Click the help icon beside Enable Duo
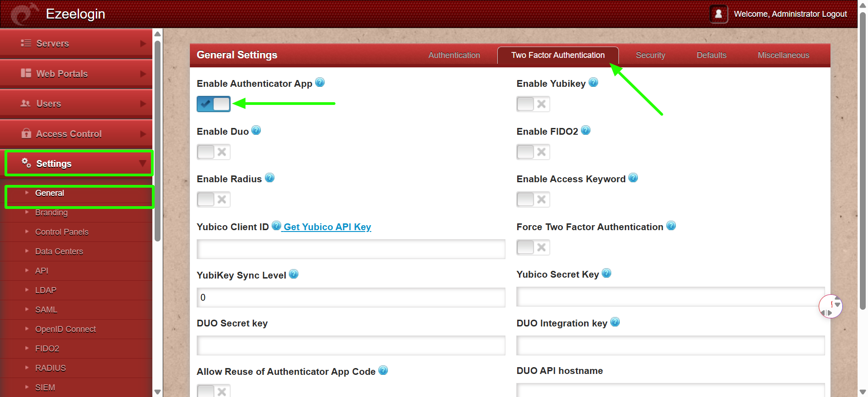Viewport: 868px width, 397px height. [256, 130]
